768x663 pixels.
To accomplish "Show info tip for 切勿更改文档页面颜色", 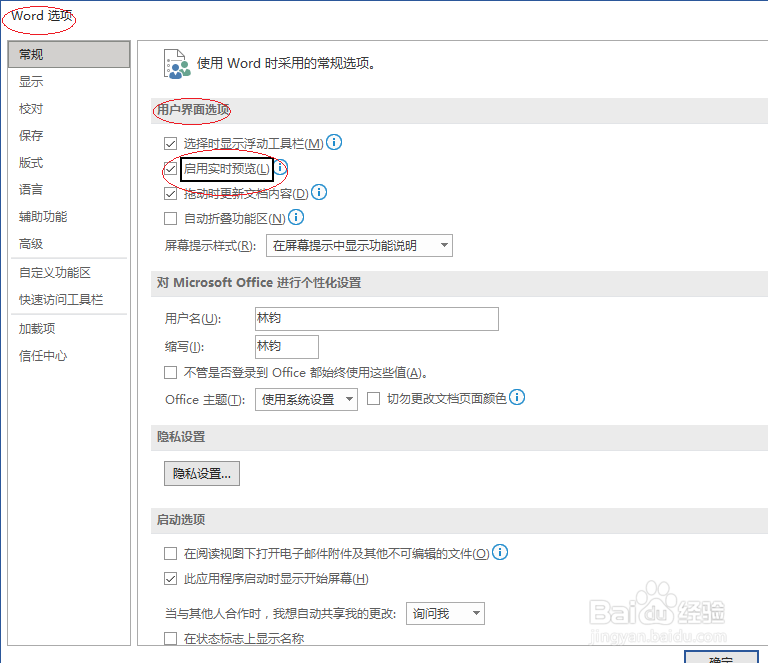I will (517, 397).
